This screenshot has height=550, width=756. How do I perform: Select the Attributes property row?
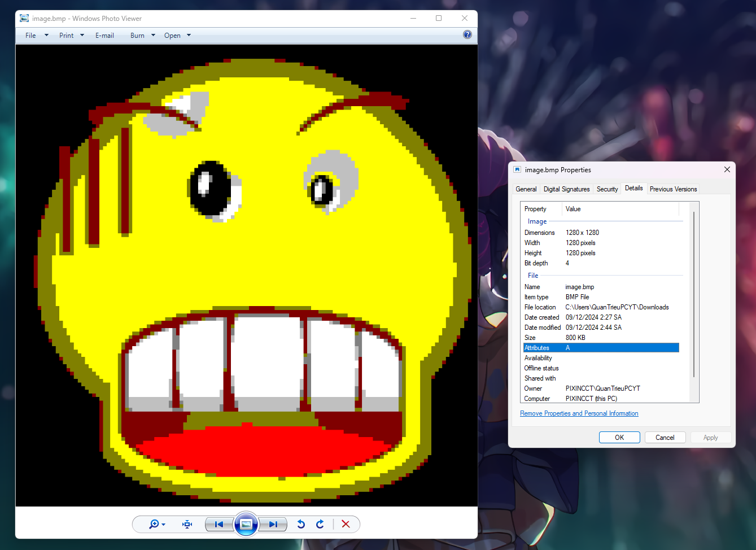(x=601, y=348)
